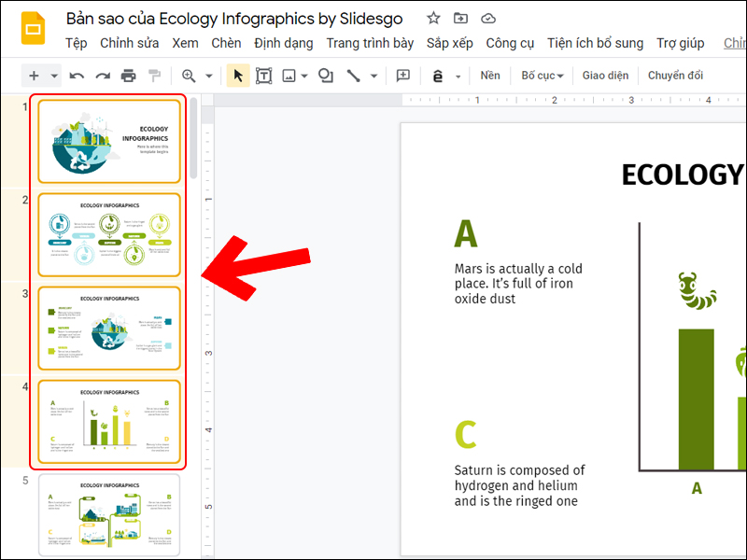Open the Chèn menu
Viewport: 747px width, 560px height.
tap(226, 43)
